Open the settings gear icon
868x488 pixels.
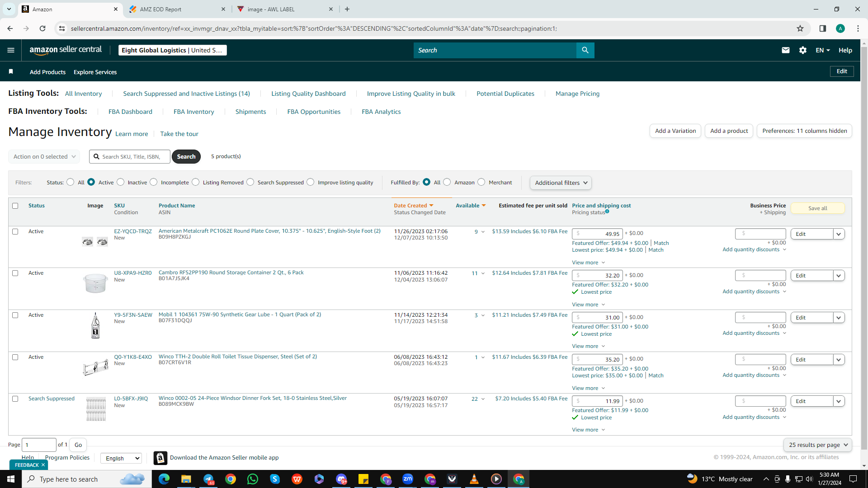tap(803, 50)
